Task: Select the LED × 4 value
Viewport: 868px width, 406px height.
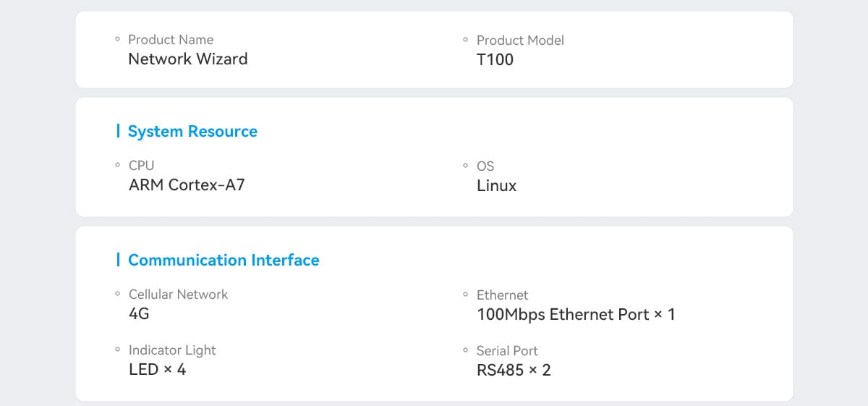Action: coord(157,370)
